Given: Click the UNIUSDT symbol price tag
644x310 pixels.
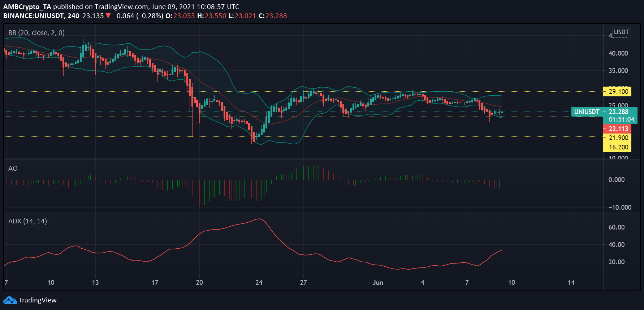Looking at the screenshot, I should point(587,112).
